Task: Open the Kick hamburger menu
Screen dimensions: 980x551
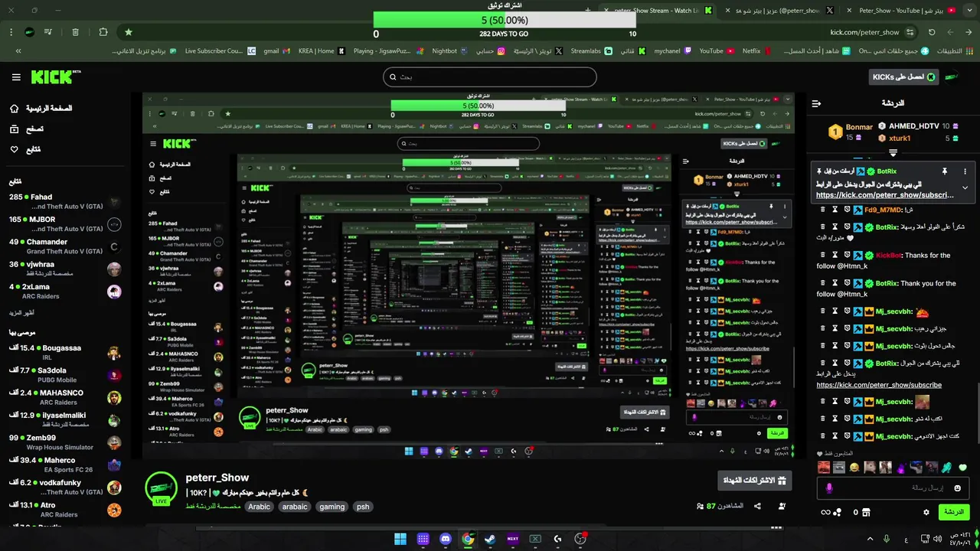Action: pyautogui.click(x=16, y=77)
